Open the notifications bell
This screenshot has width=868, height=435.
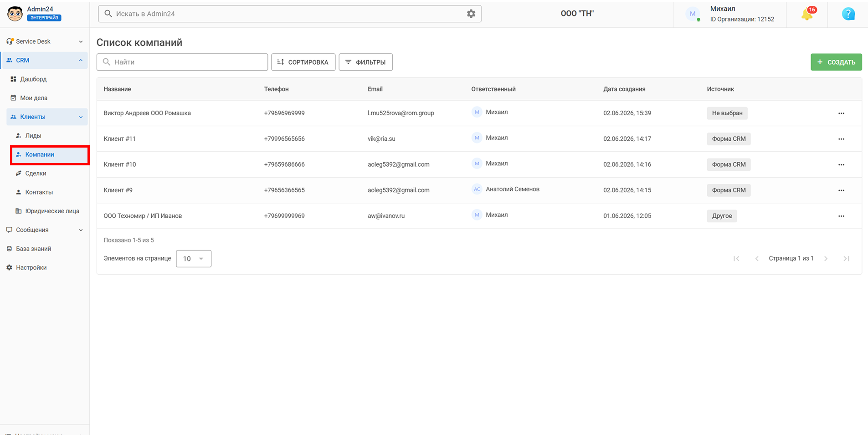click(x=808, y=14)
